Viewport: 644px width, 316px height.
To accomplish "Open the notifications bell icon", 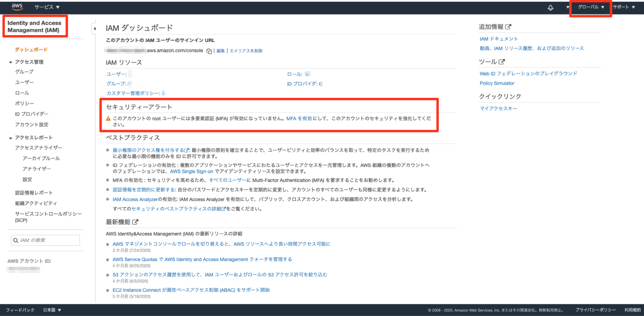I will [x=550, y=7].
